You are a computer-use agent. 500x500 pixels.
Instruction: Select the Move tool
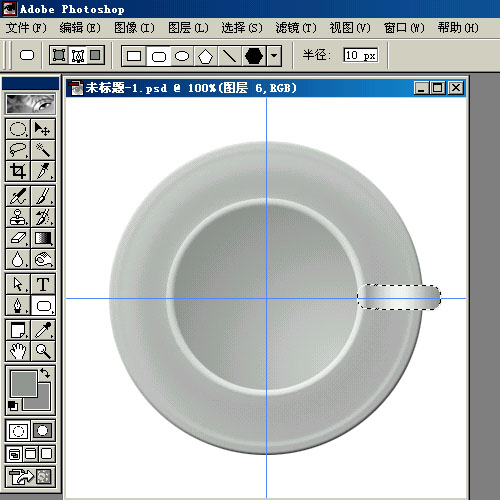(x=43, y=129)
